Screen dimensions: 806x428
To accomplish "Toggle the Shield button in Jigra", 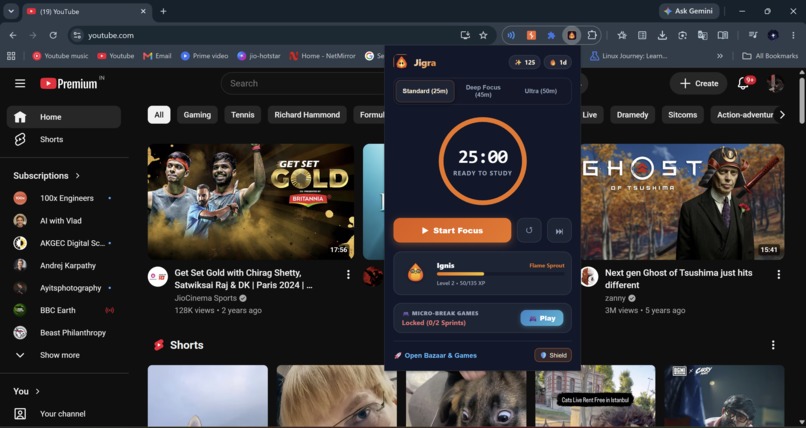I will (553, 355).
